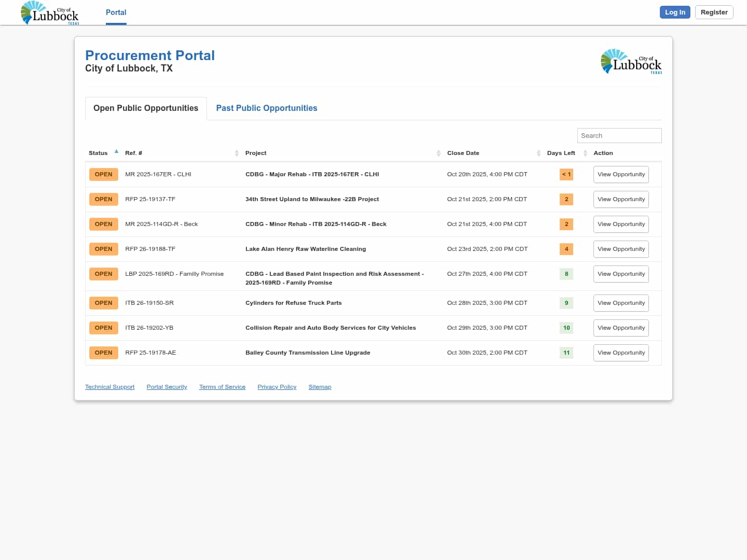Open the Portal navigation item
This screenshot has width=747, height=560.
(x=116, y=12)
